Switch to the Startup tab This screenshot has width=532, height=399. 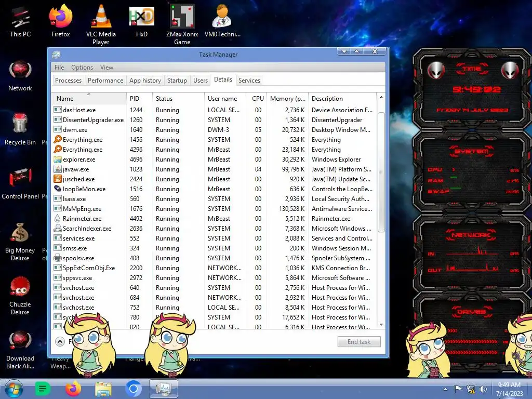(177, 81)
